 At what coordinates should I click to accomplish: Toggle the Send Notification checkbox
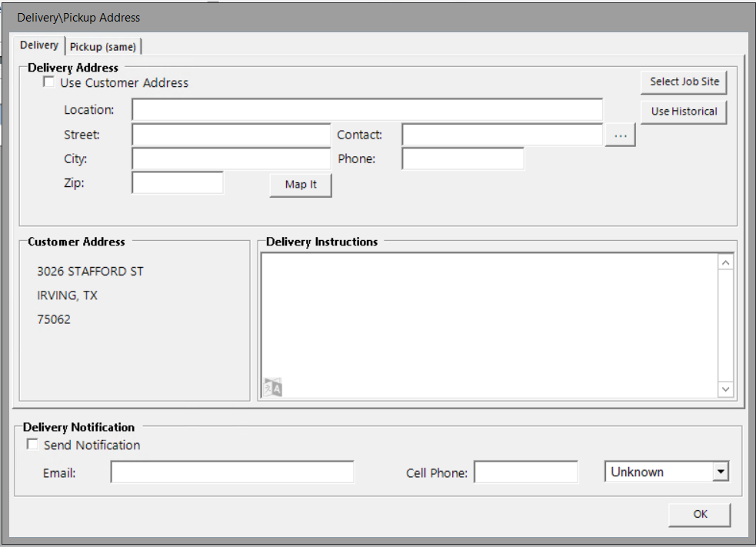click(x=32, y=445)
